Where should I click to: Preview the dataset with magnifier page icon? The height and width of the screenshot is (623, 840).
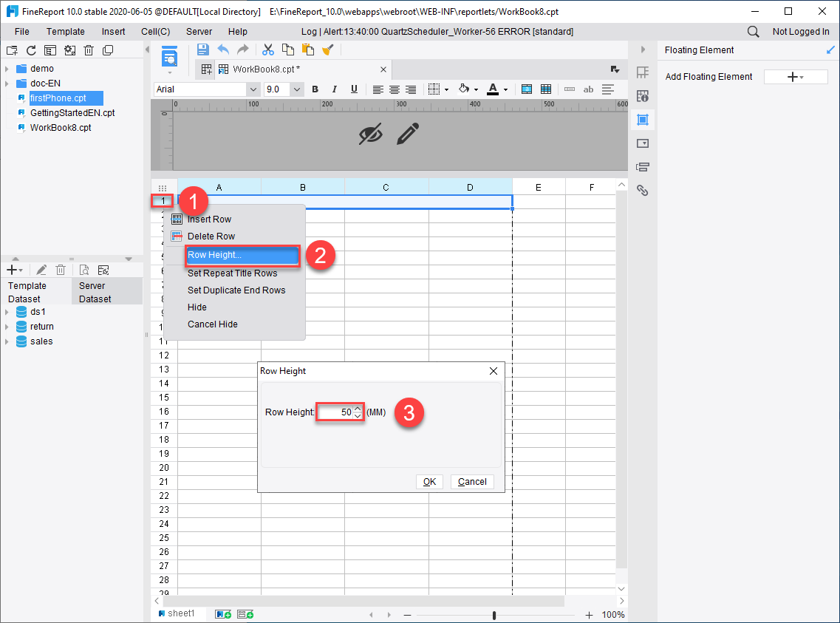(x=84, y=270)
